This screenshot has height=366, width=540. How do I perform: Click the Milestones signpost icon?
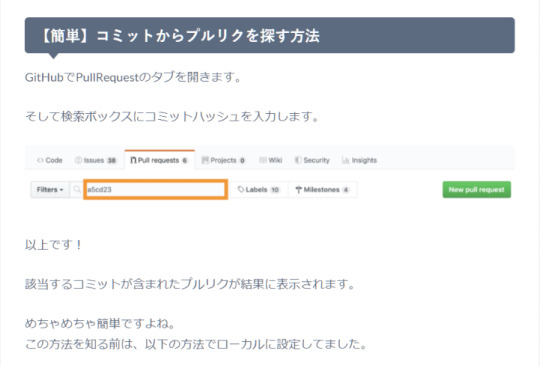pyautogui.click(x=299, y=189)
